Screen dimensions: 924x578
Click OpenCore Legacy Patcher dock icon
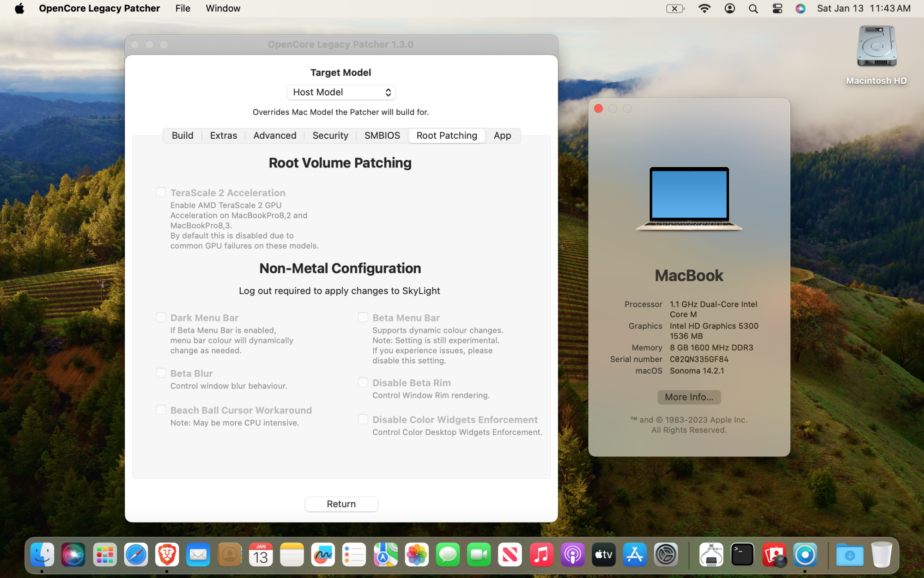(805, 554)
